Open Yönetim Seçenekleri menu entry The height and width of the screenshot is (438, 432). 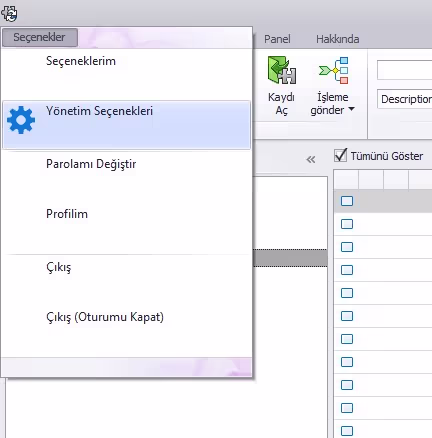pos(126,125)
